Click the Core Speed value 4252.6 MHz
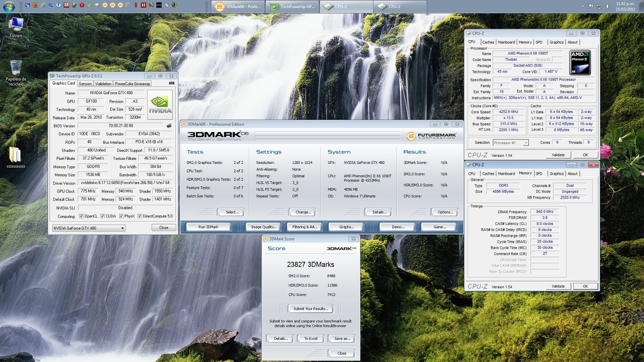The width and height of the screenshot is (644, 362). coord(508,112)
